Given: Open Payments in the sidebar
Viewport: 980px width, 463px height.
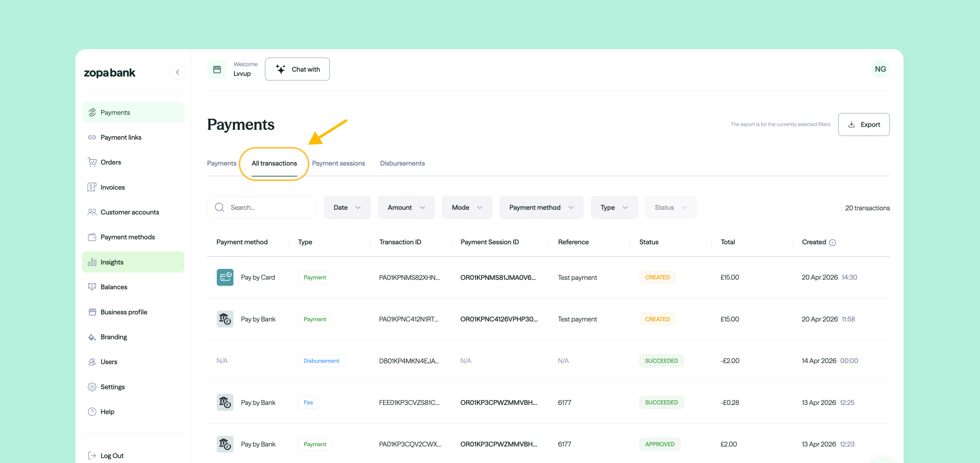Looking at the screenshot, I should 133,112.
